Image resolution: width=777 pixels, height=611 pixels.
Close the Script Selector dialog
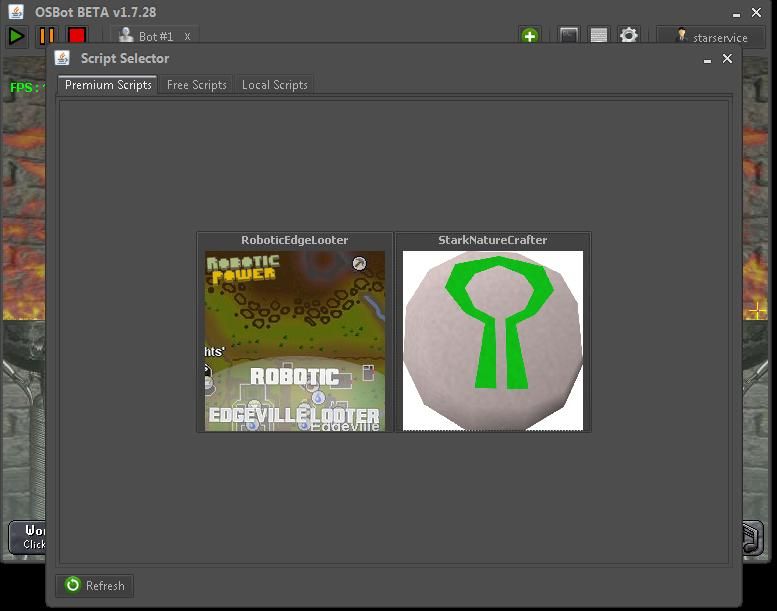click(727, 59)
